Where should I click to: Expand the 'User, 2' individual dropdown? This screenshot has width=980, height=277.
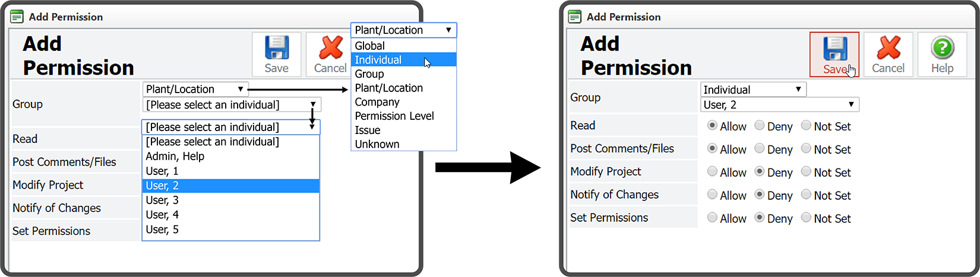pyautogui.click(x=779, y=105)
